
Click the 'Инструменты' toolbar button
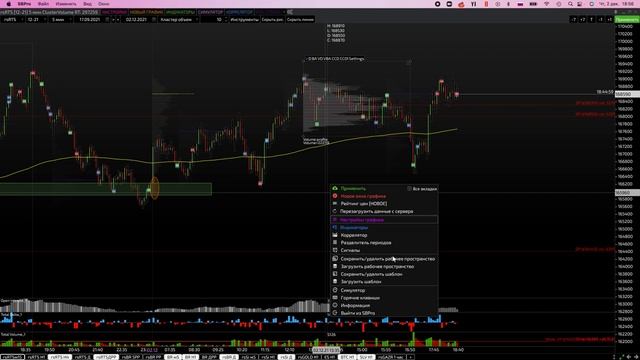244,20
